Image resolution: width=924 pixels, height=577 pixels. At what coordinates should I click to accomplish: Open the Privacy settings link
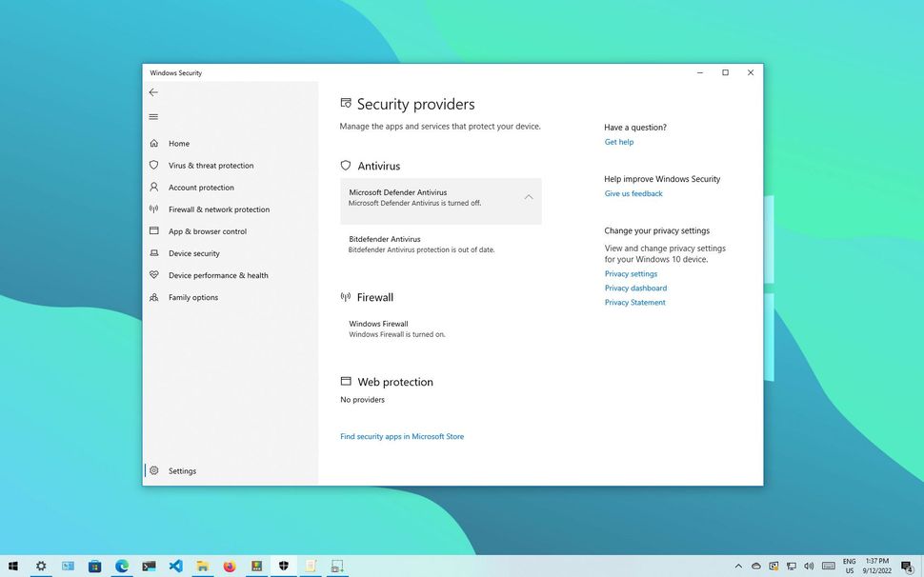pyautogui.click(x=631, y=273)
